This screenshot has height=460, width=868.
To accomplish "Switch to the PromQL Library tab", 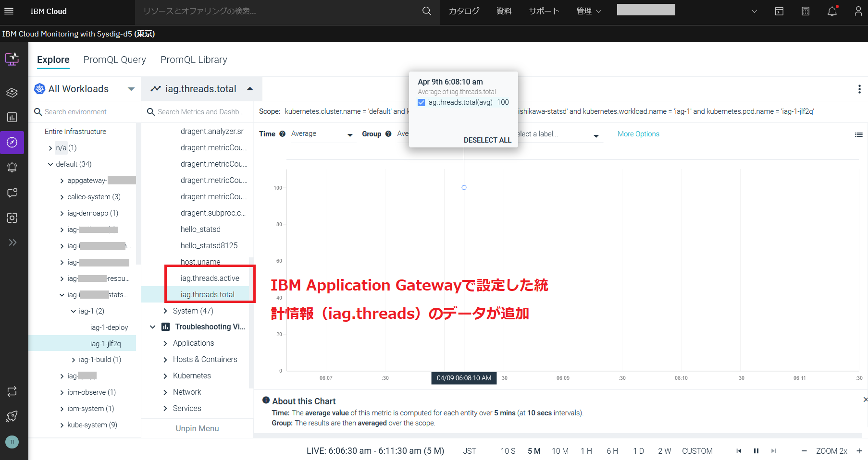I will pos(194,60).
